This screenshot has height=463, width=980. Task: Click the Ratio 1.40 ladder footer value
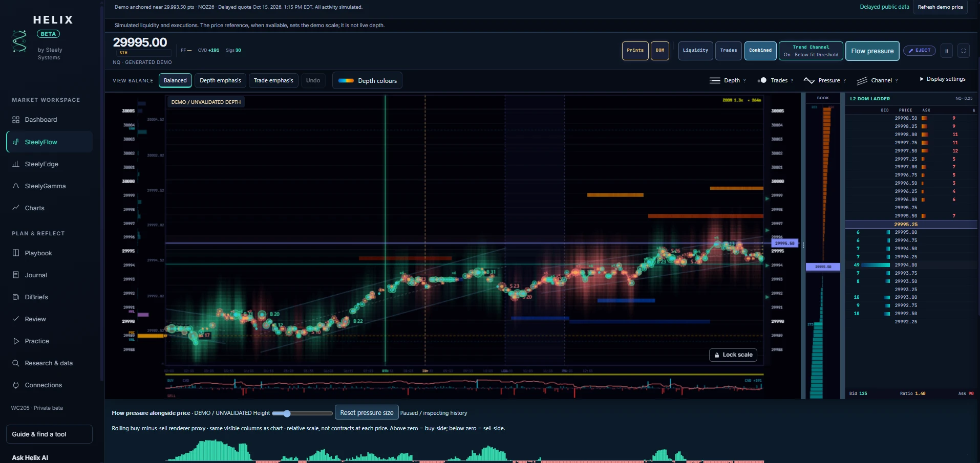click(x=912, y=393)
